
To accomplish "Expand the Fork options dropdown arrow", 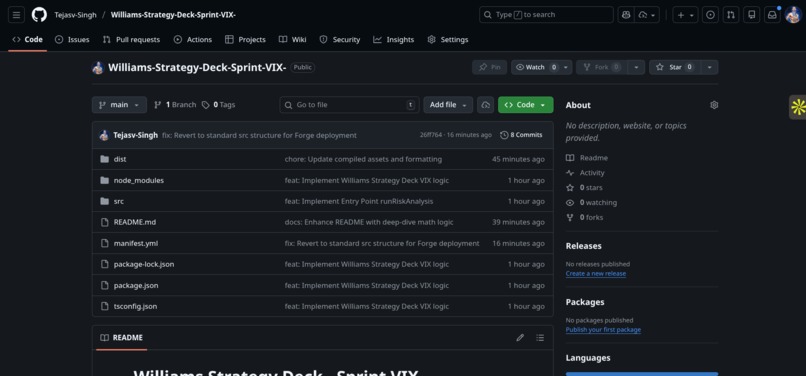I will coord(636,67).
